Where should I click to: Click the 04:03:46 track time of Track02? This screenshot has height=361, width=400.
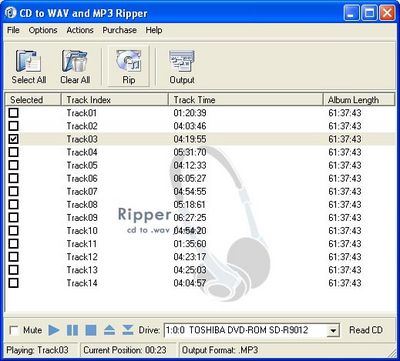[190, 126]
